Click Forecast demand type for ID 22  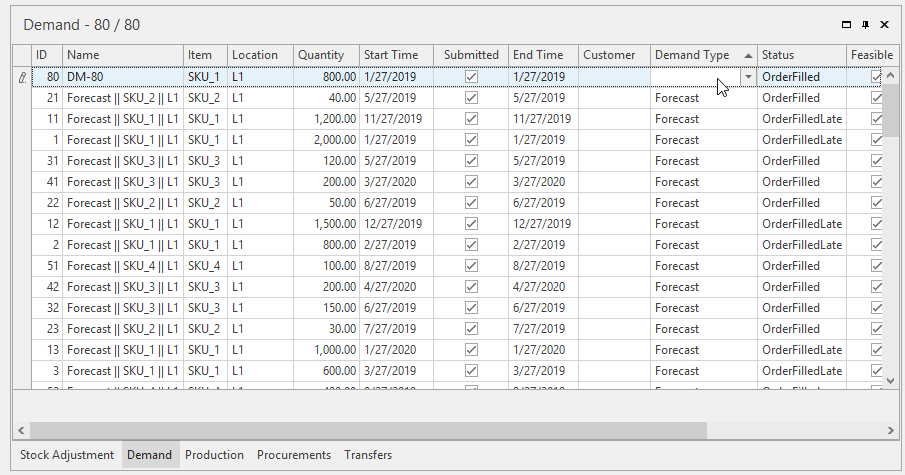click(x=704, y=203)
